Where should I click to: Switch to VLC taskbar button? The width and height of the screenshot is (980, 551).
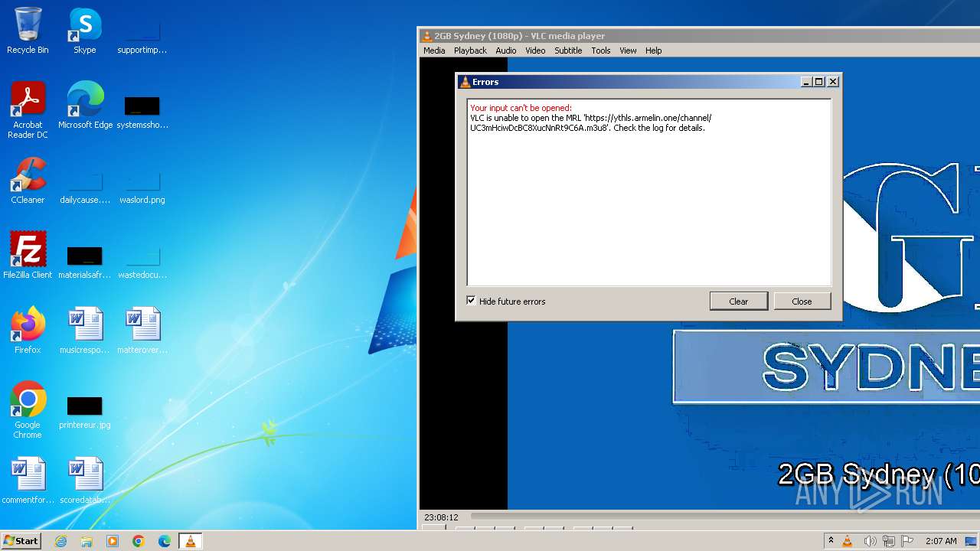coord(190,541)
